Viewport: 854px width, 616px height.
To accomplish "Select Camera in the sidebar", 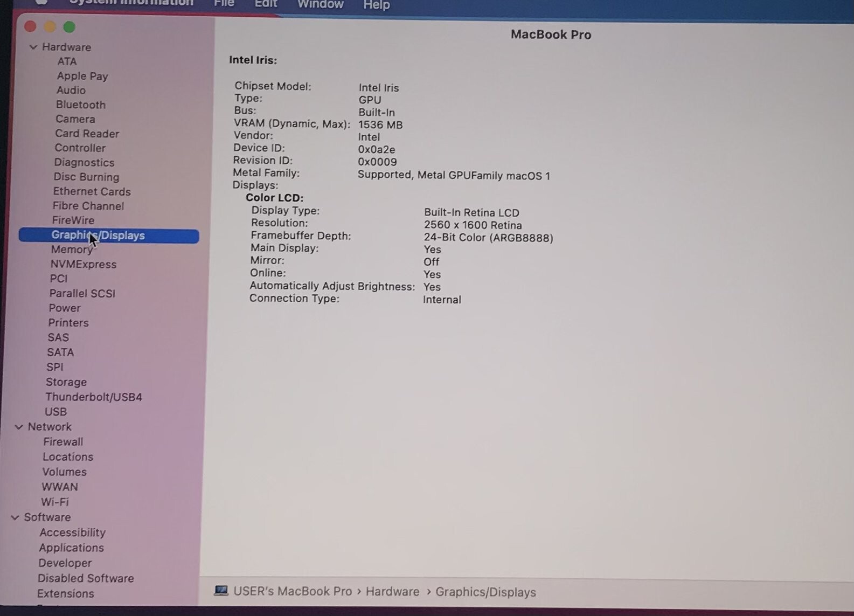I will coord(75,119).
